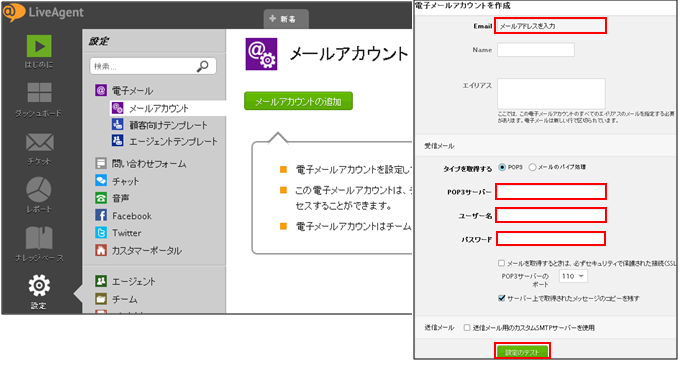The height and width of the screenshot is (367, 693).
Task: Open the エージェント settings item
Action: pos(133,282)
